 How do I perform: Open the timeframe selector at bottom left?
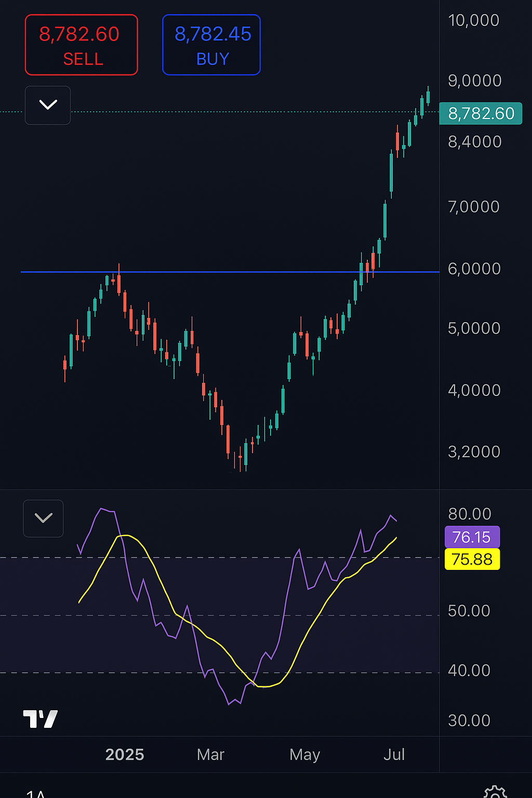(36, 793)
